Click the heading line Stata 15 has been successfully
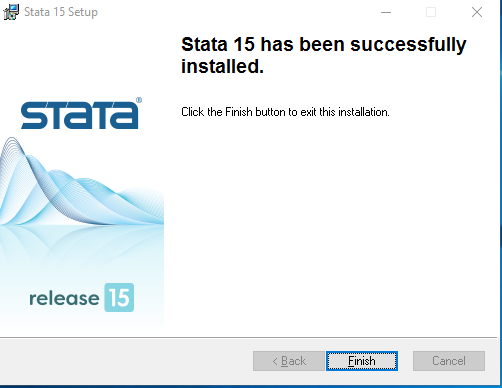The height and width of the screenshot is (388, 502). tap(323, 44)
